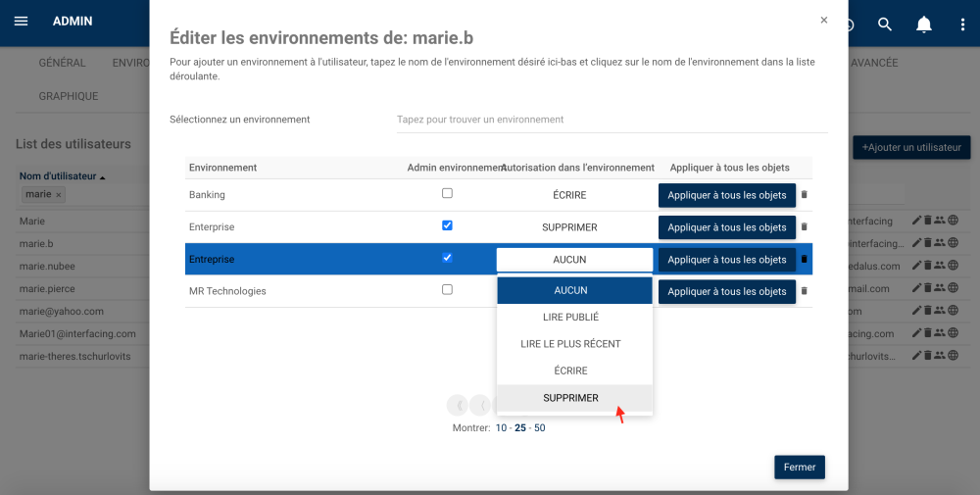Choose LIRE PUBLIÉ from the dropdown list
The width and height of the screenshot is (980, 495).
[x=570, y=318]
